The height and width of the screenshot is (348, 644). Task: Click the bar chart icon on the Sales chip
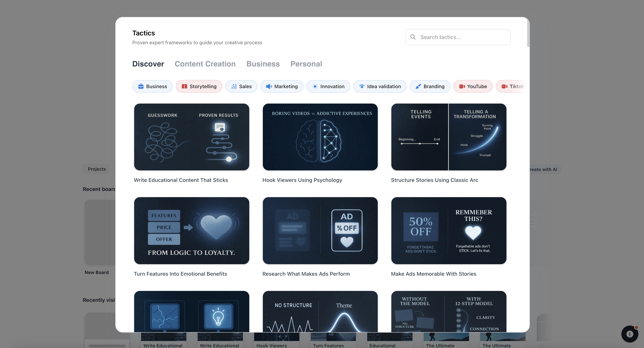[234, 86]
